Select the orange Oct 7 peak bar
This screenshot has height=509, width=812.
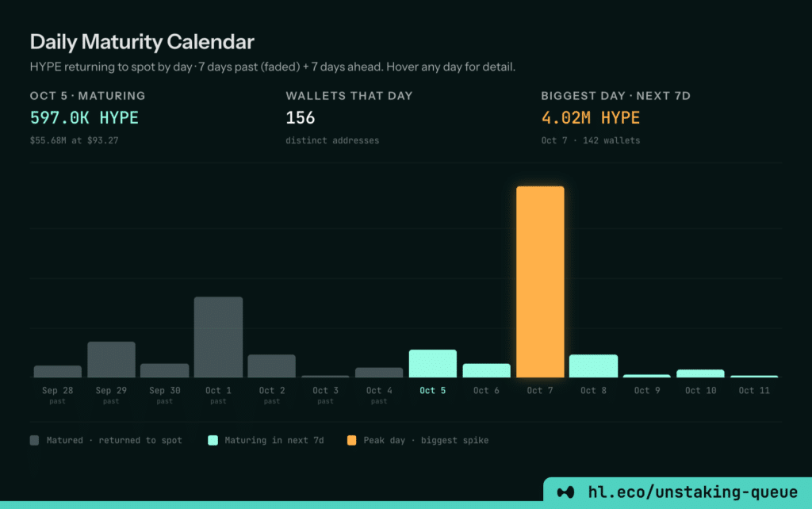(540, 281)
